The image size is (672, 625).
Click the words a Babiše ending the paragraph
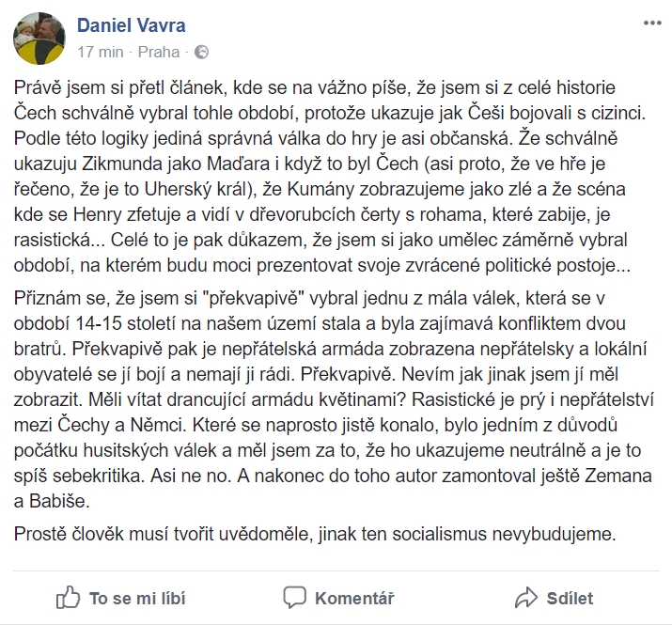pyautogui.click(x=52, y=501)
